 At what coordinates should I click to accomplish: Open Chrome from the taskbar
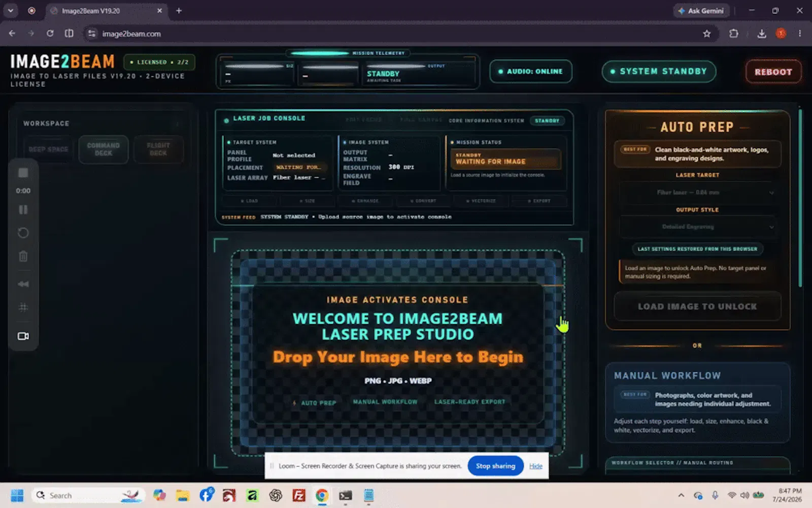pos(322,495)
